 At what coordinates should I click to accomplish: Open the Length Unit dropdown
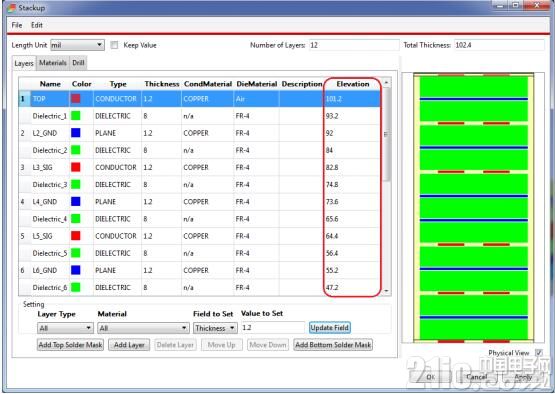pyautogui.click(x=77, y=45)
